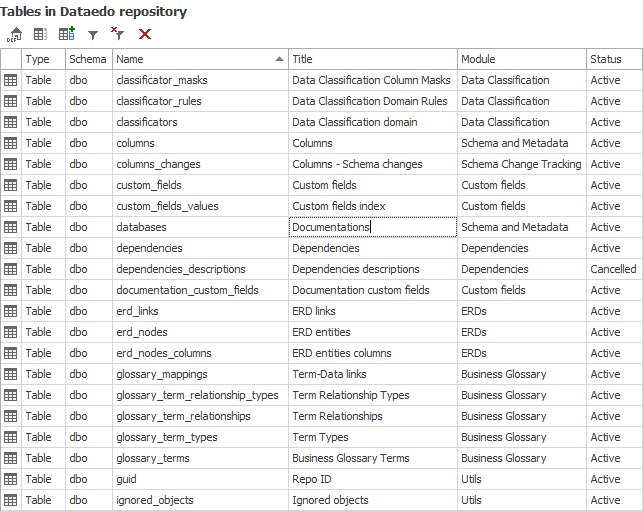Image resolution: width=643 pixels, height=511 pixels.
Task: Click the add column icon with green plus
Action: (x=67, y=34)
